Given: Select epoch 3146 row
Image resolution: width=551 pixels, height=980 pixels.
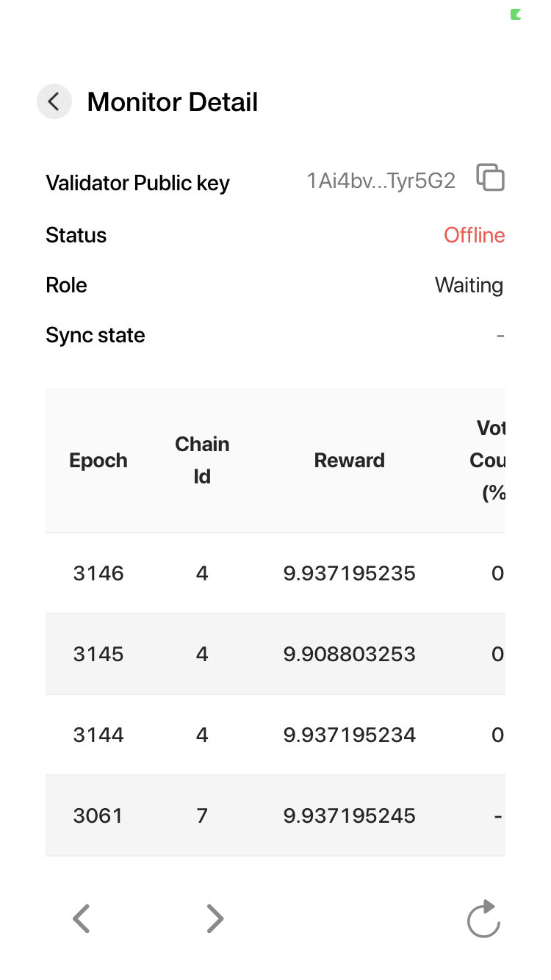Looking at the screenshot, I should (98, 573).
